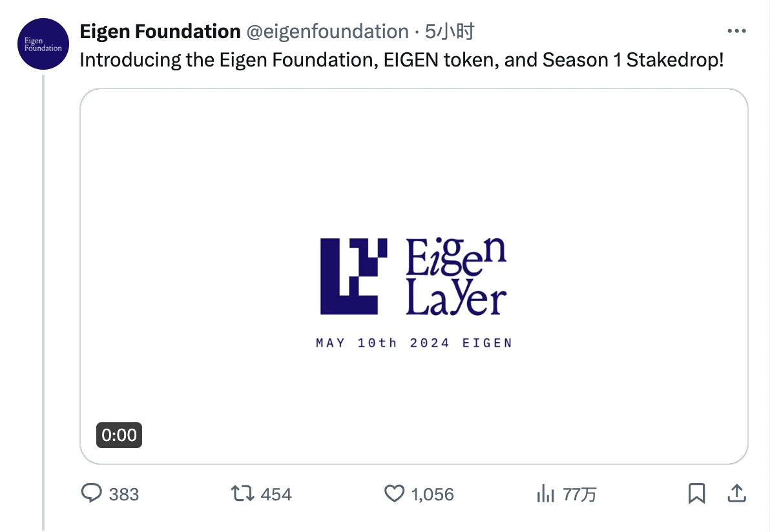Click the Eigen Foundation profile avatar
This screenshot has width=770, height=532.
coord(43,44)
